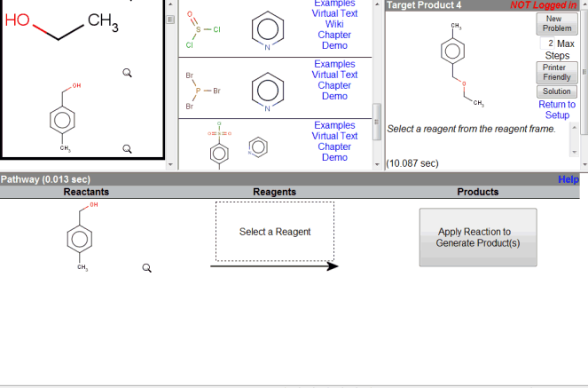Screen dimensions: 588x388
Task: Open the Printer Friendly view
Action: click(x=557, y=73)
